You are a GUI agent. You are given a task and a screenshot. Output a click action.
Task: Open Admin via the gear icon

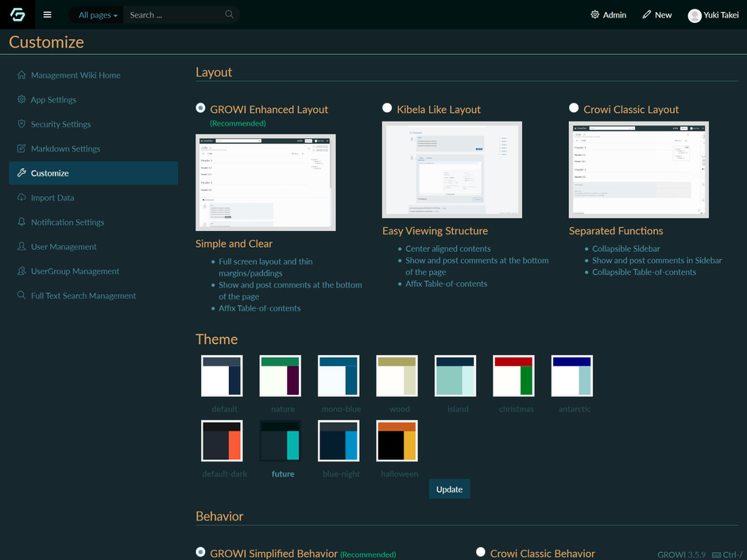595,14
